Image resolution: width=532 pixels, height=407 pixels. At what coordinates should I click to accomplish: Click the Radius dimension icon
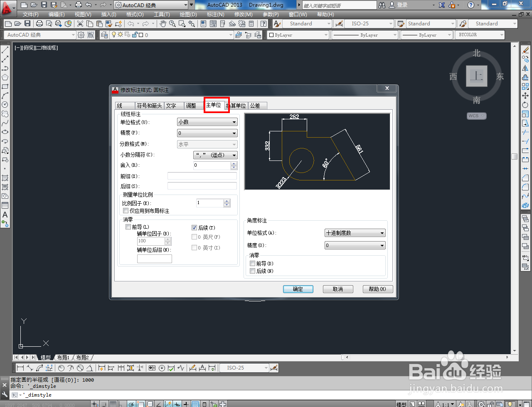pyautogui.click(x=61, y=368)
